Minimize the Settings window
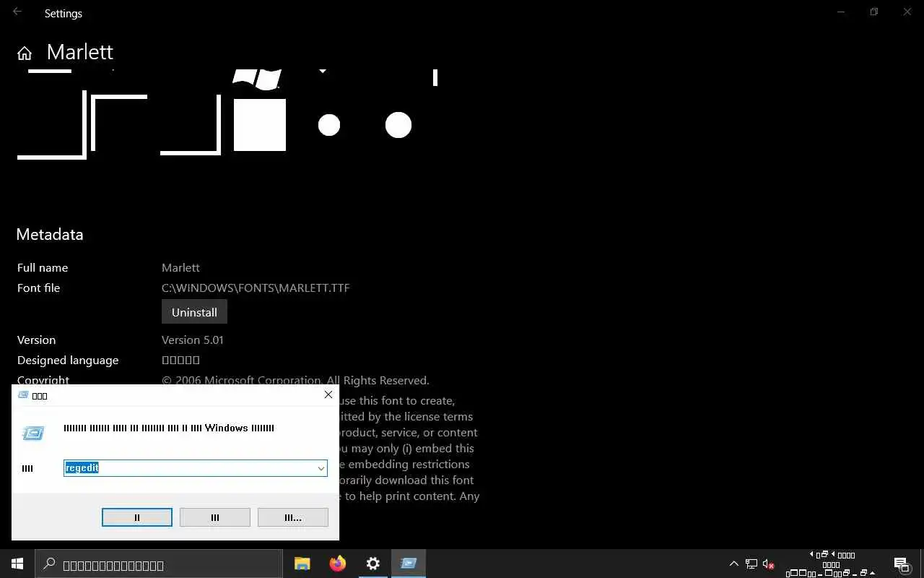This screenshot has height=578, width=924. click(x=841, y=12)
